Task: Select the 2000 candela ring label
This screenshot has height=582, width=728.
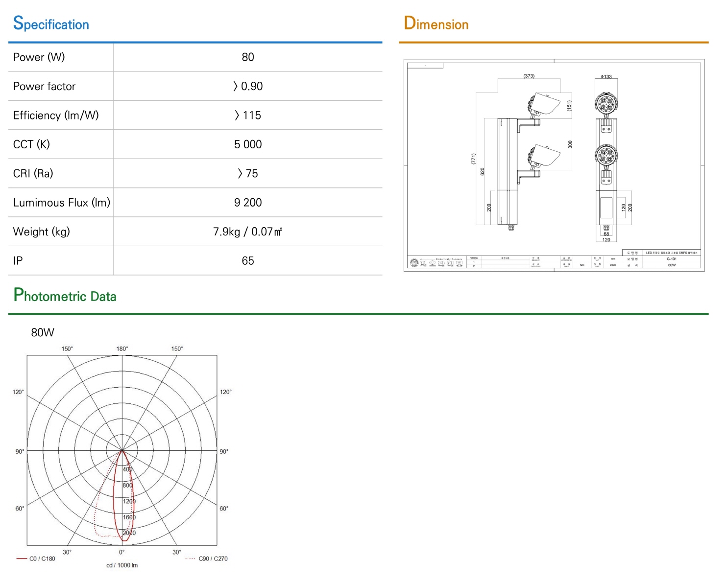Action: click(129, 533)
